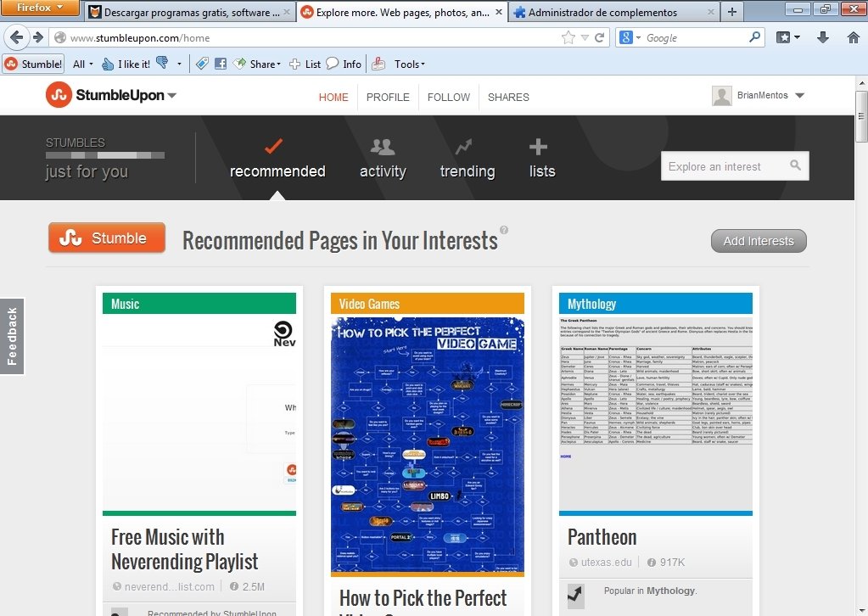This screenshot has height=616, width=868.
Task: Bookmark page with the star icon
Action: pos(568,37)
